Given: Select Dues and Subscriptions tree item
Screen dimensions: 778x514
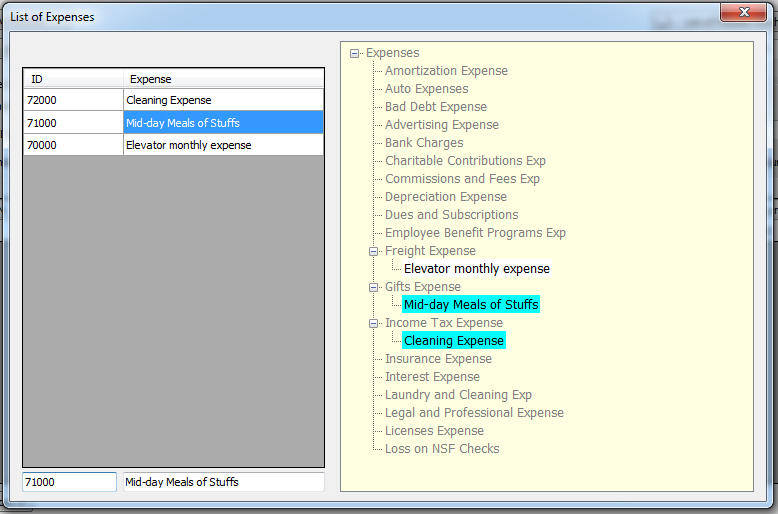Looking at the screenshot, I should point(452,215).
